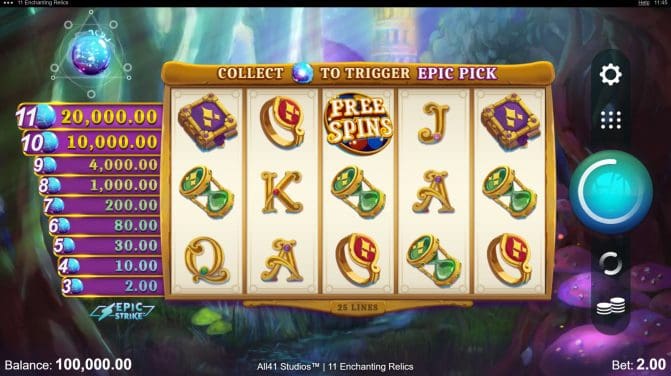Select the 10 orbs 10,000.00 prize row
The width and height of the screenshot is (671, 376).
[92, 142]
